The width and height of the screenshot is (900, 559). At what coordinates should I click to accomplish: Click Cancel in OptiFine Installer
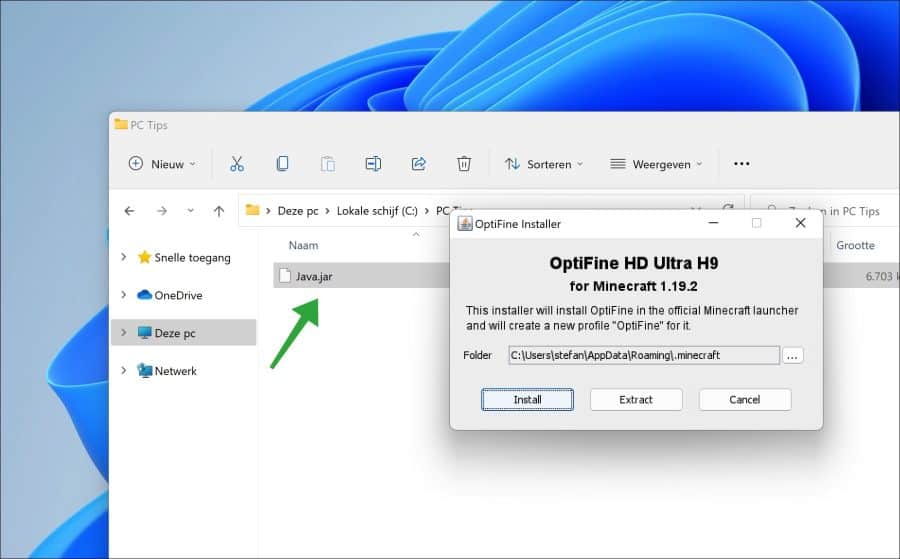pos(744,399)
